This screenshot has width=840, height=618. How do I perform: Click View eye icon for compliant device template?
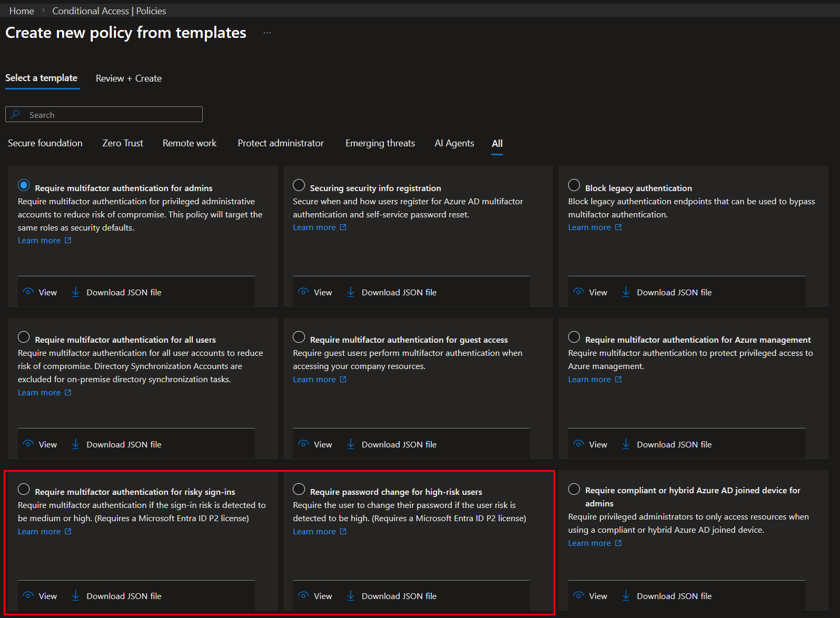(578, 595)
